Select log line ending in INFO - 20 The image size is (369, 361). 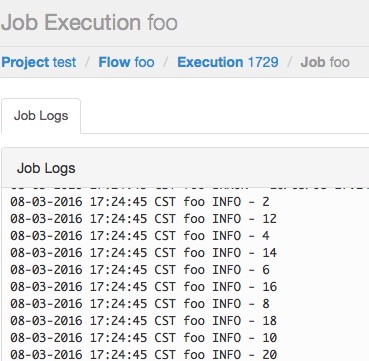coord(143,355)
